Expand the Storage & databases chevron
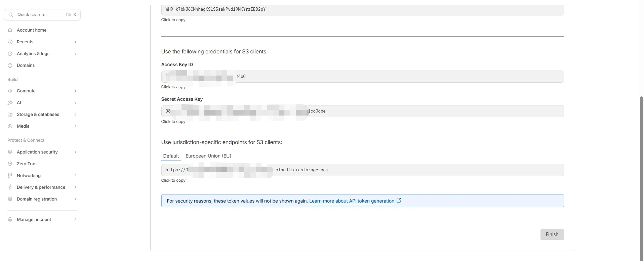The image size is (644, 261). click(x=75, y=115)
